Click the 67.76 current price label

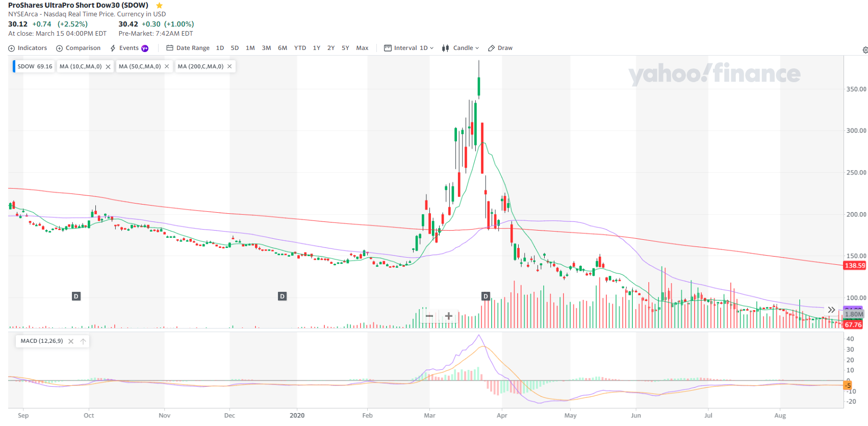853,325
